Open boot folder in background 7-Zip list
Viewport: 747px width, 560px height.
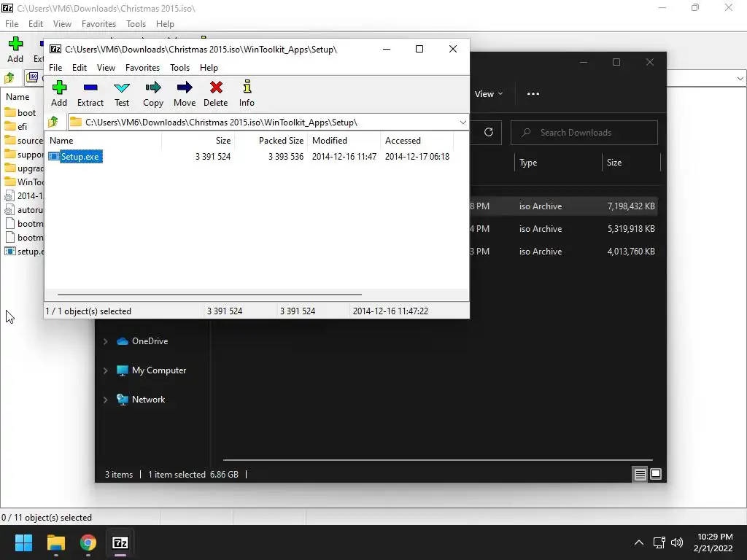point(21,113)
